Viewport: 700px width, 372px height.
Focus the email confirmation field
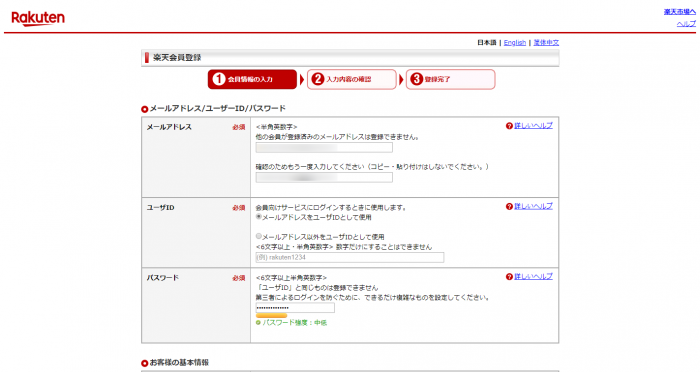tap(324, 177)
